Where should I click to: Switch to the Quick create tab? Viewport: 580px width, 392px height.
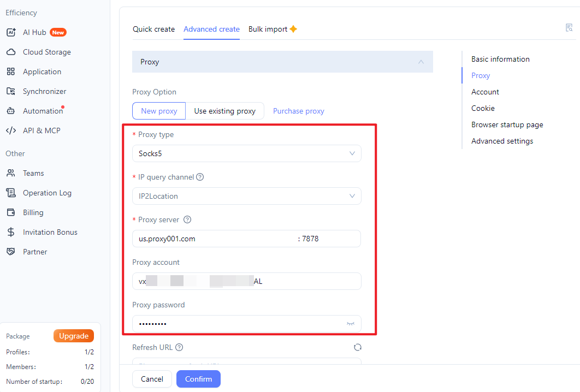(153, 29)
